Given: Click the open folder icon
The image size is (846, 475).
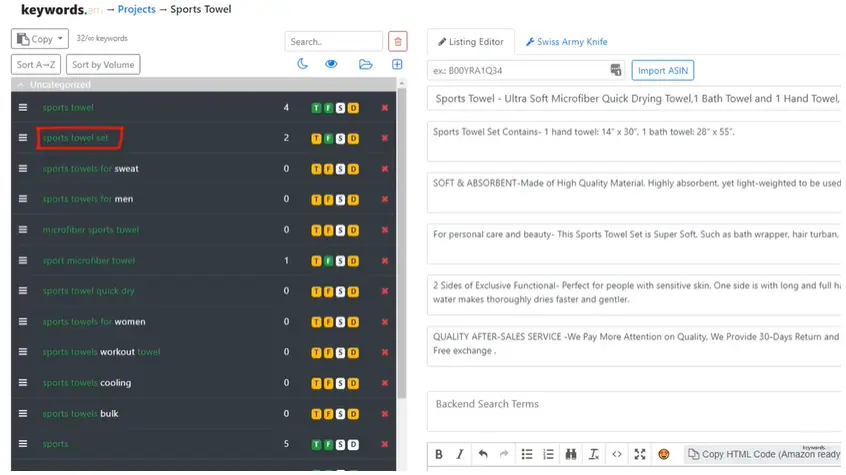Looking at the screenshot, I should [x=366, y=65].
